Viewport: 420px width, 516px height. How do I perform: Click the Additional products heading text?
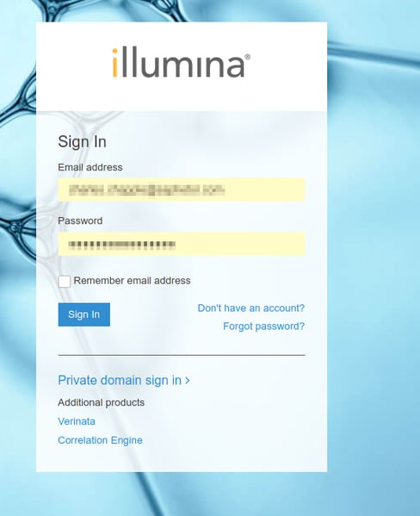tap(101, 402)
